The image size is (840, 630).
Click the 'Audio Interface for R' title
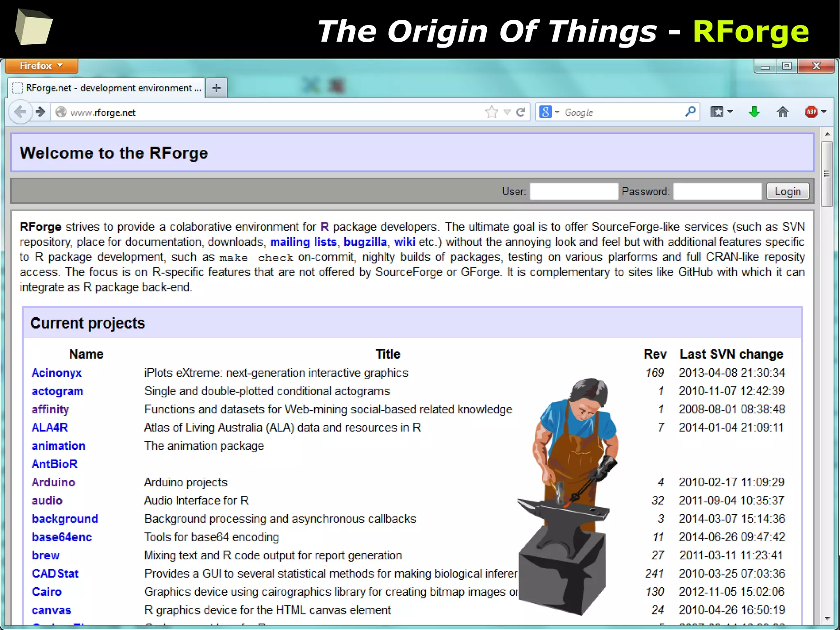[x=196, y=500]
